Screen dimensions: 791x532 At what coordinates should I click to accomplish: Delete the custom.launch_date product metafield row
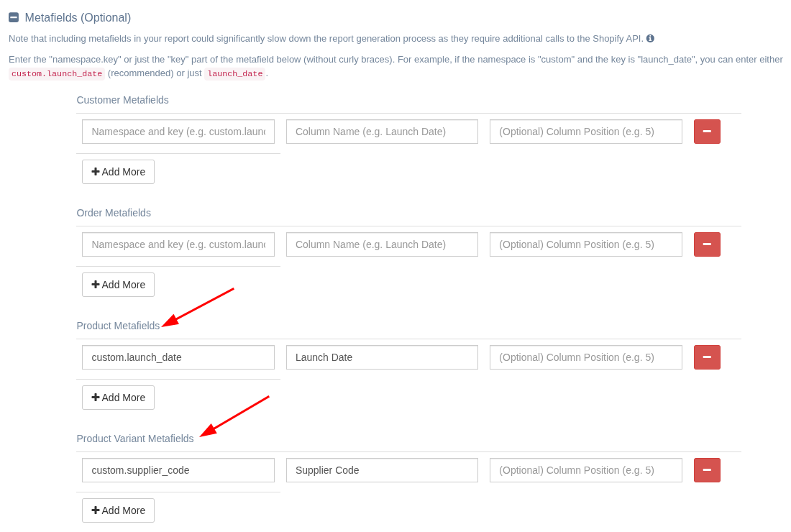click(x=706, y=357)
